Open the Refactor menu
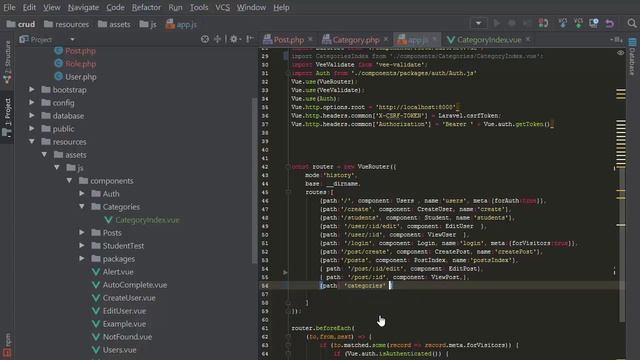Viewport: 640px width, 360px height. tap(146, 7)
